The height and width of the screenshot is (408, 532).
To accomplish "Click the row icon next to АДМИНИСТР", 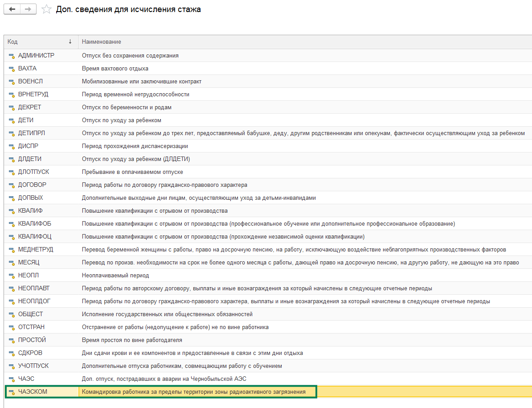I will [x=12, y=56].
